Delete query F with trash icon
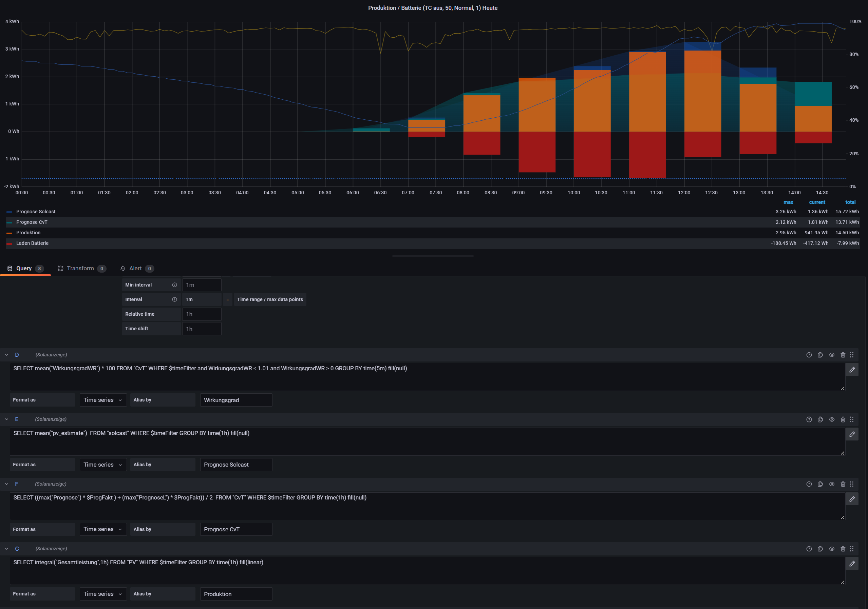The width and height of the screenshot is (868, 609). [843, 484]
